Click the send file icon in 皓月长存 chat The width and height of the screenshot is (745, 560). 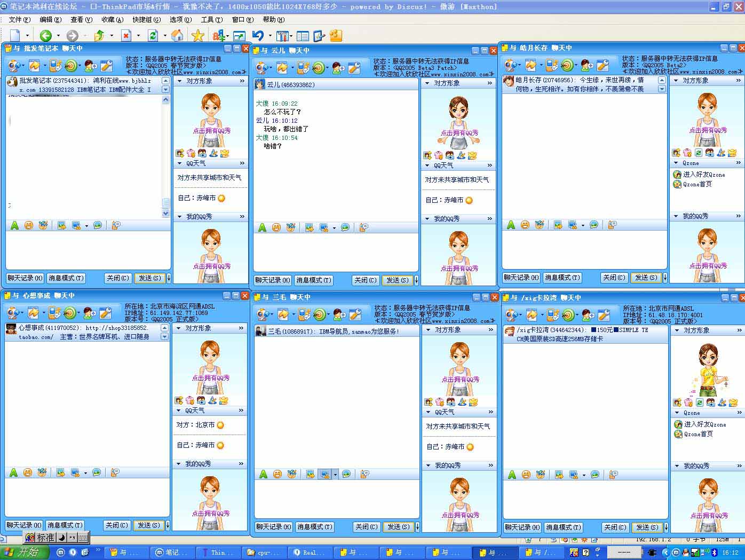pyautogui.click(x=552, y=65)
